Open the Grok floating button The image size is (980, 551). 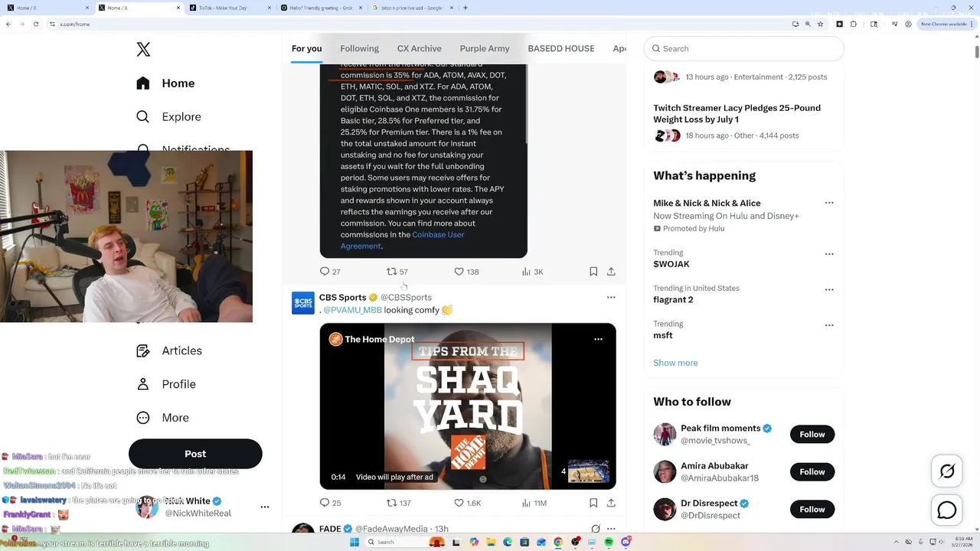click(947, 471)
